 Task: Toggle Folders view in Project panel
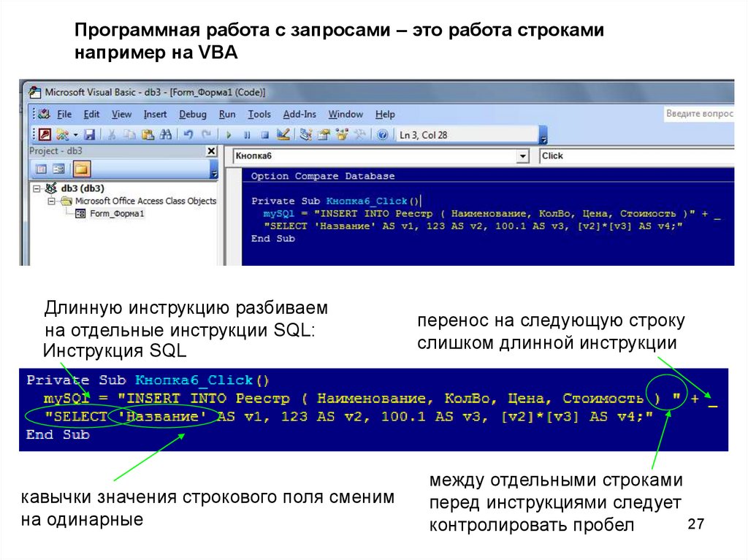point(81,169)
